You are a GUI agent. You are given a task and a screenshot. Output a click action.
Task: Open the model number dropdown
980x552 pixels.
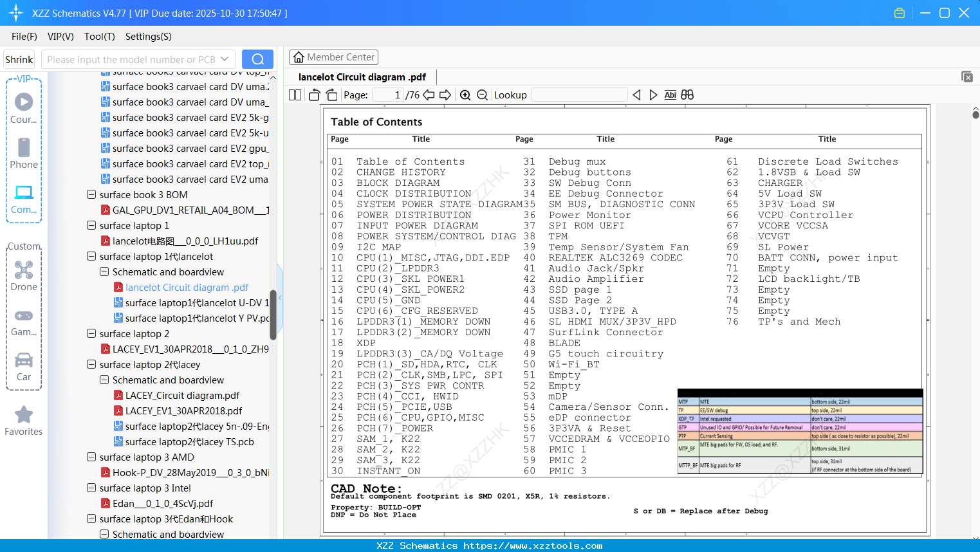tap(225, 59)
